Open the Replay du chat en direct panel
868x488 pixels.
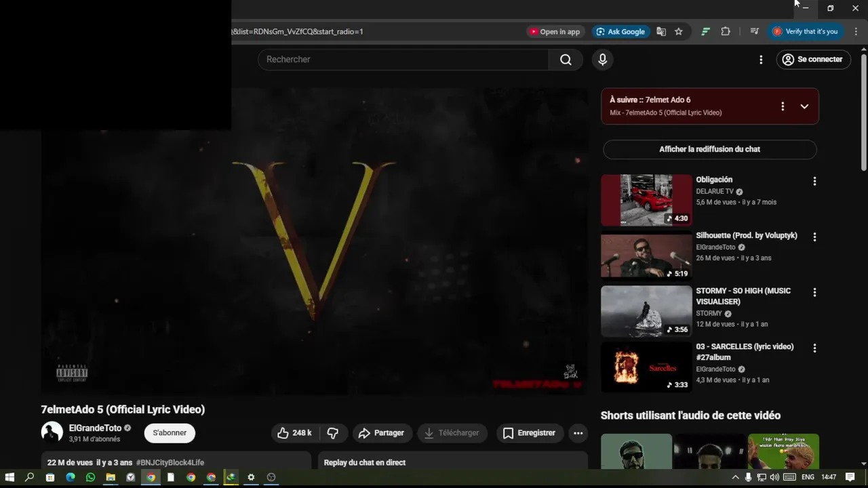point(452,462)
